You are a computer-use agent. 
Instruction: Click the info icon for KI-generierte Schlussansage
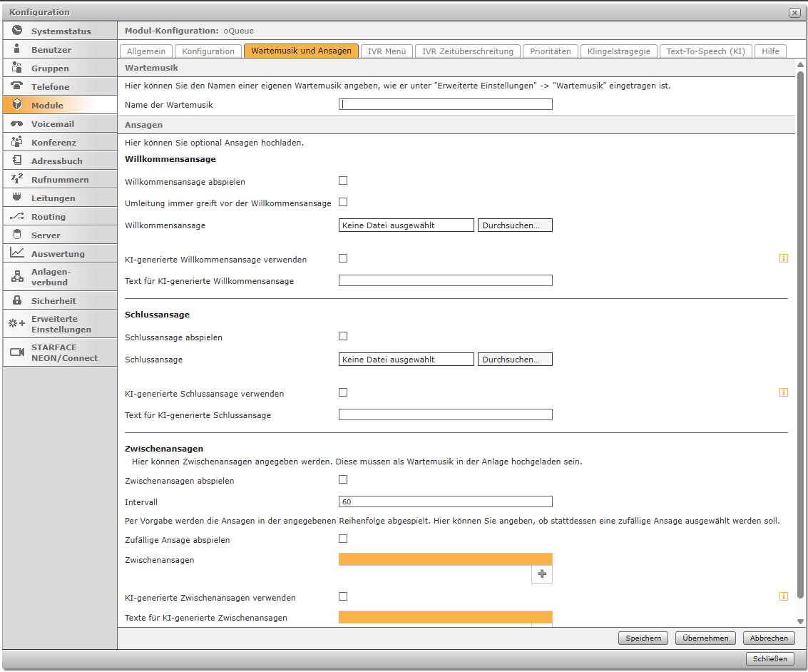coord(784,392)
